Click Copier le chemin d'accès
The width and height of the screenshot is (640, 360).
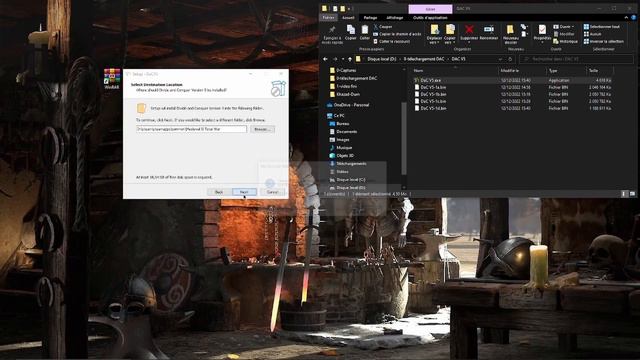pos(397,34)
